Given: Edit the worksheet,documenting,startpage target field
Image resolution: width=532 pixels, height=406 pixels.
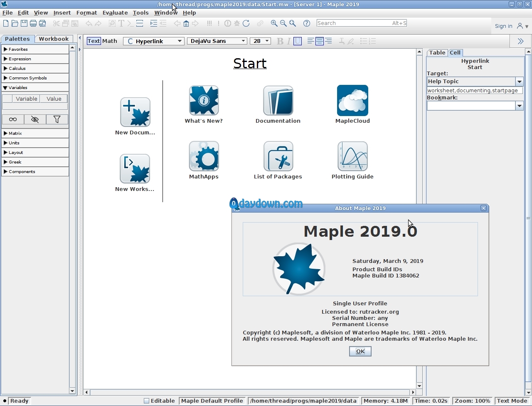Looking at the screenshot, I should pyautogui.click(x=475, y=90).
